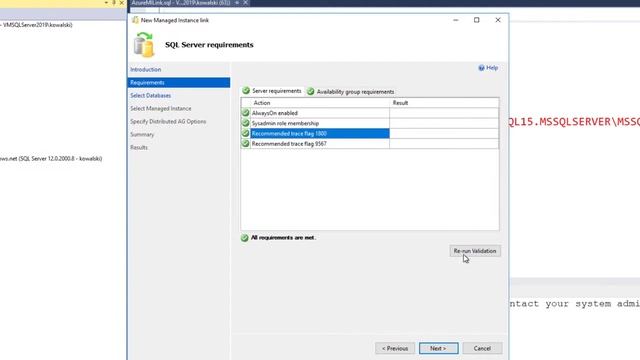Click the database wizard header icon

pos(144,44)
